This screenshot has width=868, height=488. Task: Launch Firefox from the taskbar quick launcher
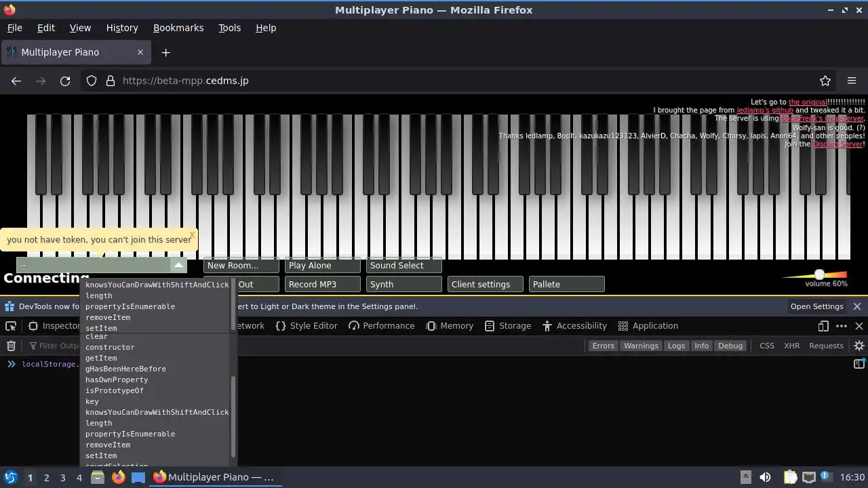pyautogui.click(x=118, y=477)
